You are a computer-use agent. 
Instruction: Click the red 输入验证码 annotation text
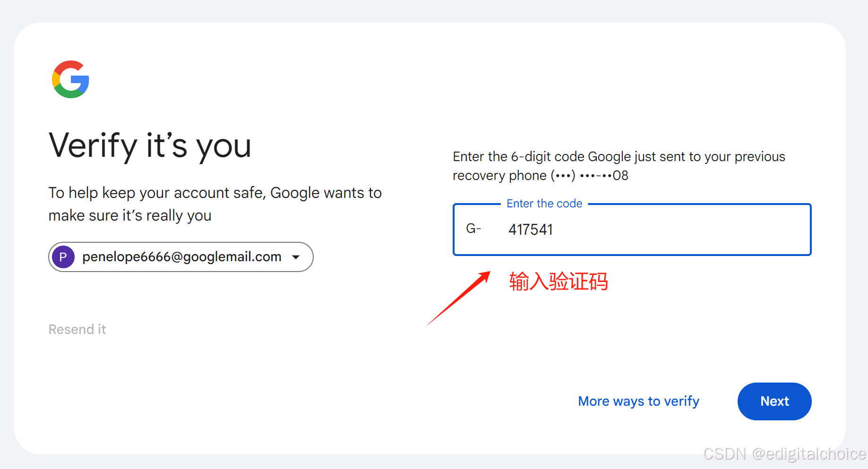[559, 281]
